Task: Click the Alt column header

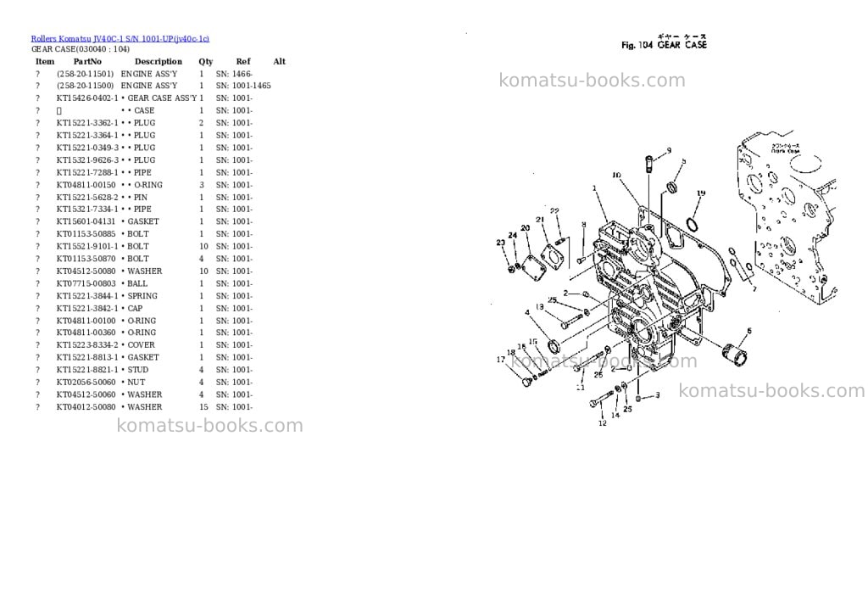Action: coord(280,61)
